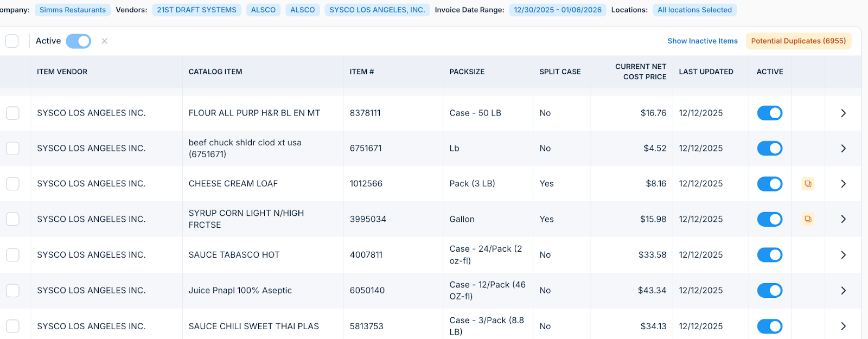Click item number 6050140
Image resolution: width=868 pixels, height=339 pixels.
367,291
